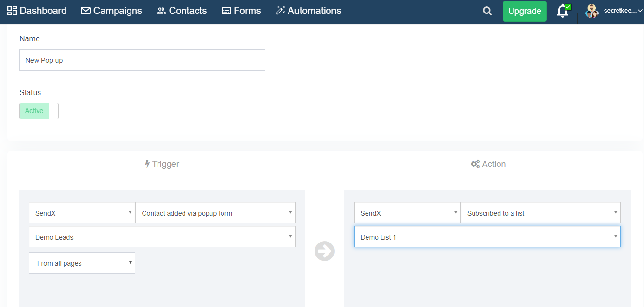
Task: Open the Dashboard menu item
Action: (x=37, y=11)
